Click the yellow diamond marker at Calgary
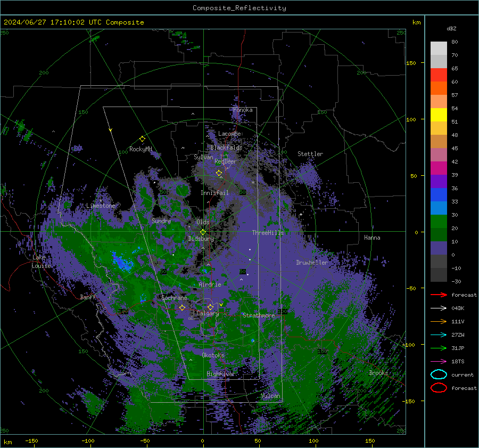This screenshot has height=448, width=479. [x=210, y=307]
